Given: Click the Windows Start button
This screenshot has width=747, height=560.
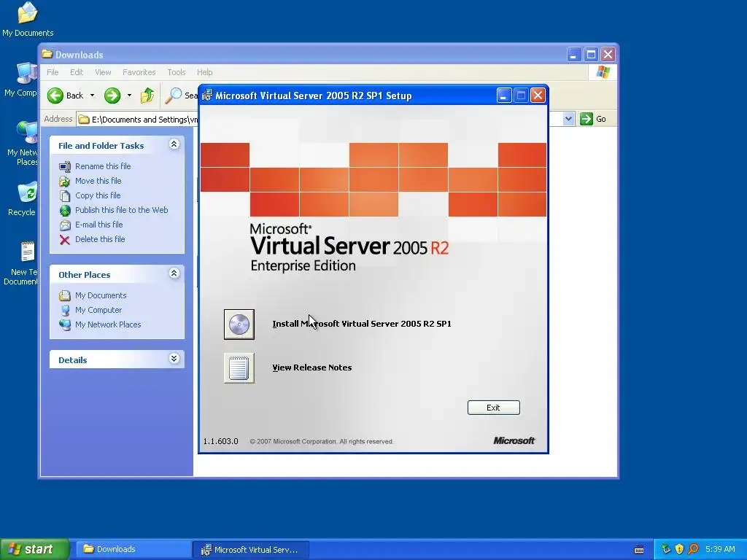Looking at the screenshot, I should pyautogui.click(x=35, y=550).
